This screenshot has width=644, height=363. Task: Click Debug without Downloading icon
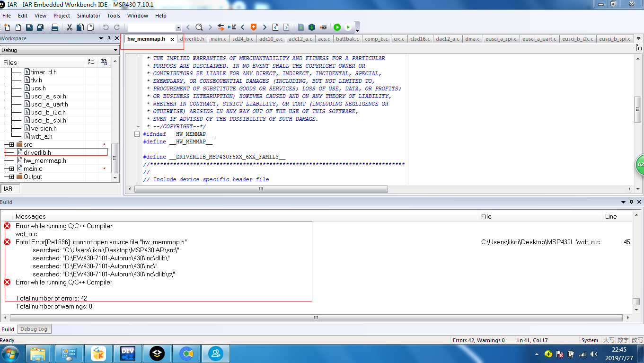(x=348, y=27)
